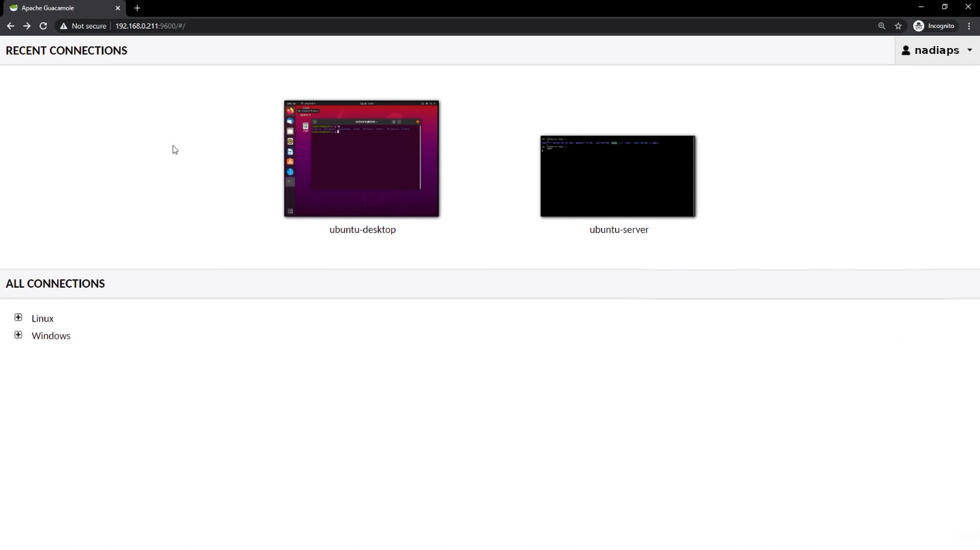Image resolution: width=980 pixels, height=550 pixels.
Task: Click the Incognito profile indicator
Action: pos(935,26)
